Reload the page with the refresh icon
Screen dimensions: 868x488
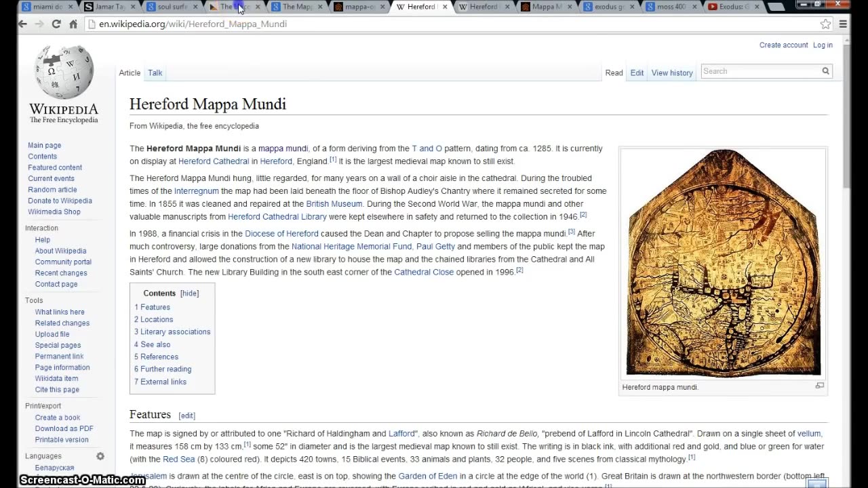point(56,24)
